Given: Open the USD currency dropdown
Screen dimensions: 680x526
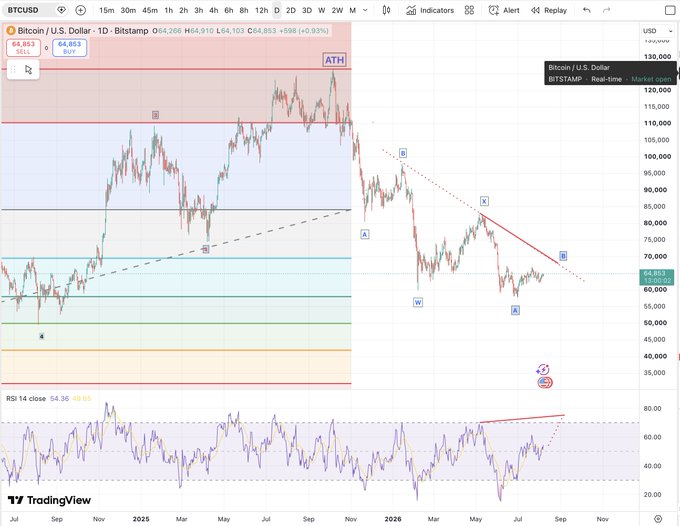Looking at the screenshot, I should [657, 31].
